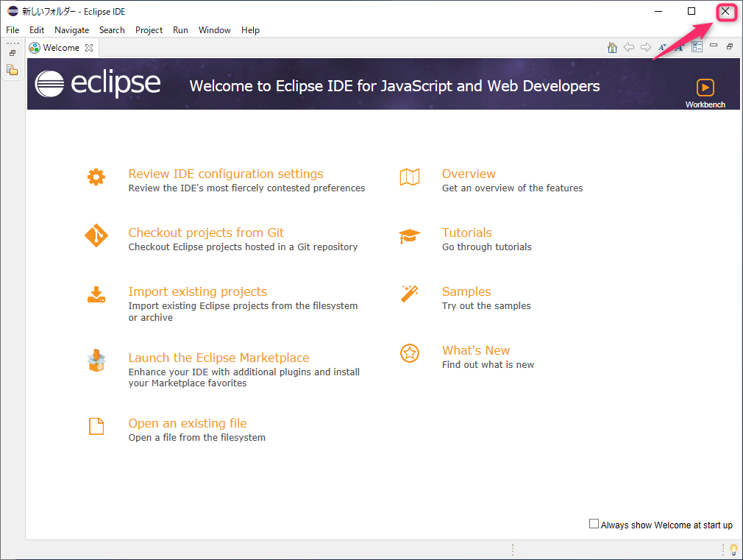
Task: Minimize the Welcome view
Action: (714, 46)
